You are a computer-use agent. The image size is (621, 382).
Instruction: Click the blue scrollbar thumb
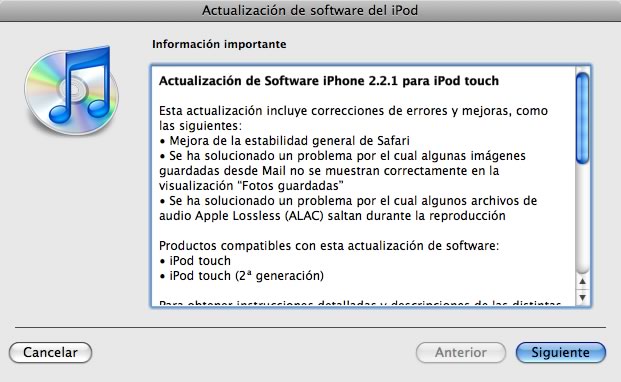click(x=582, y=118)
